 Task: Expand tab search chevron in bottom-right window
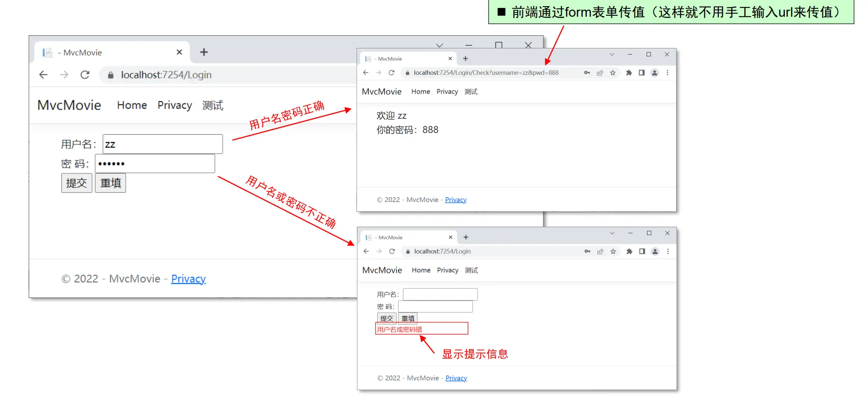tap(612, 233)
